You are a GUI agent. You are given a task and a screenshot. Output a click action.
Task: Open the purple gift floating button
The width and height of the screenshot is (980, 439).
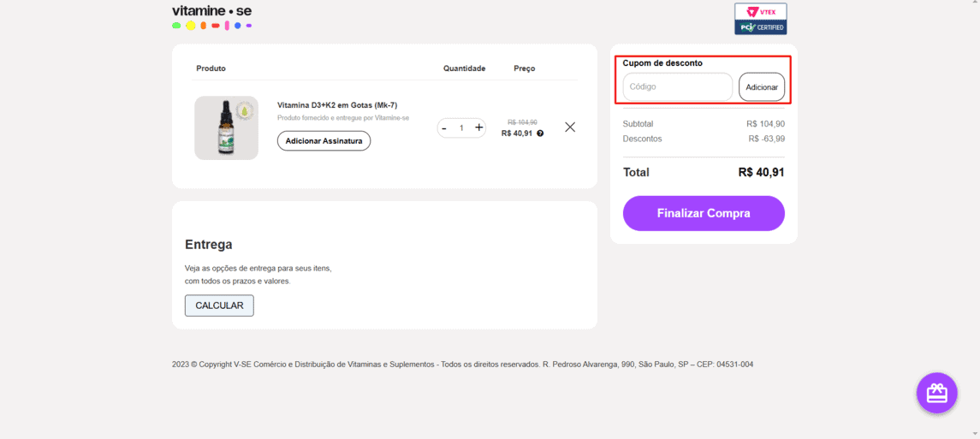pos(937,393)
